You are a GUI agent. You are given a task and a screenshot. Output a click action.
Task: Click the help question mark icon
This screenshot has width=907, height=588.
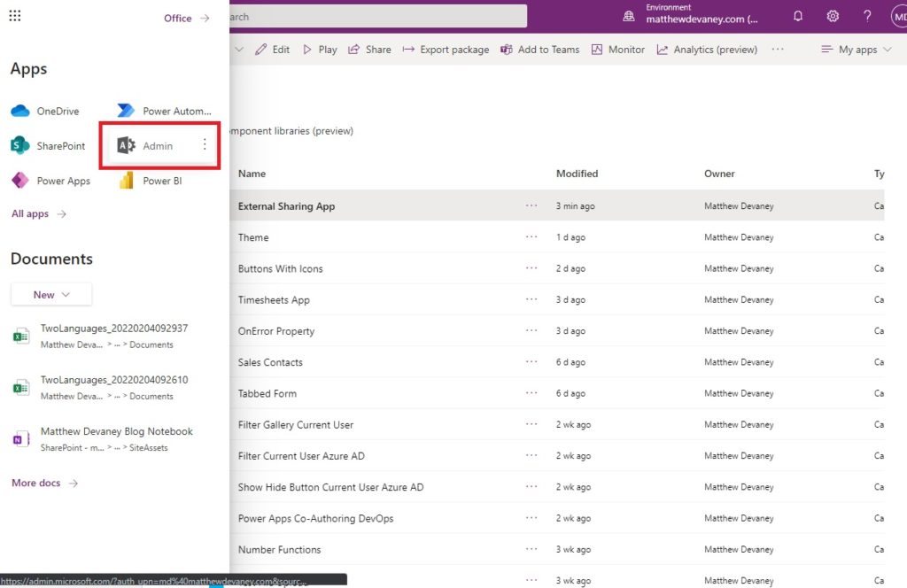867,16
